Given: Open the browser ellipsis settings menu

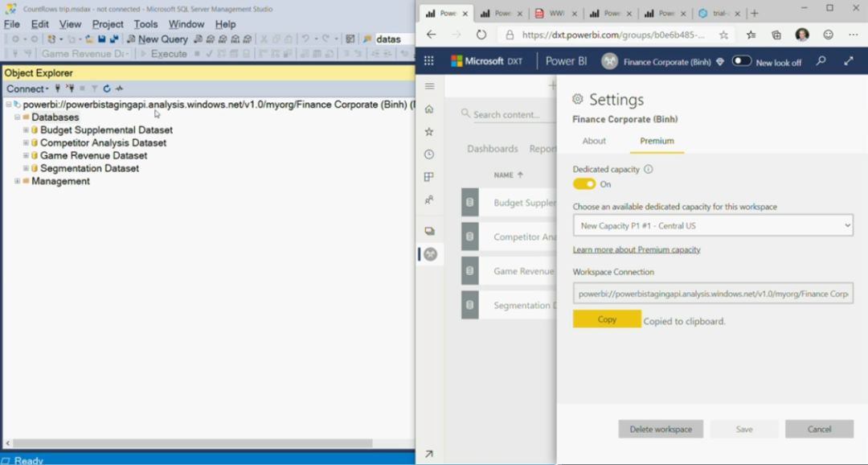Looking at the screenshot, I should [x=853, y=35].
